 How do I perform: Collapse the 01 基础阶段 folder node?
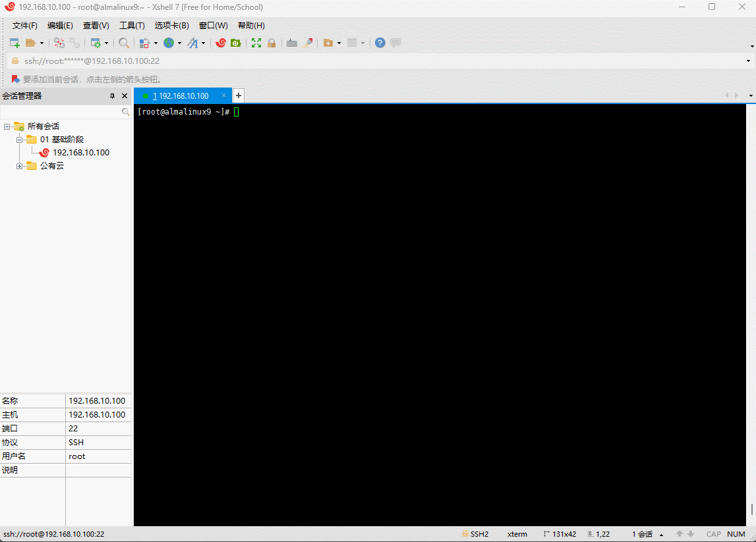pos(20,140)
